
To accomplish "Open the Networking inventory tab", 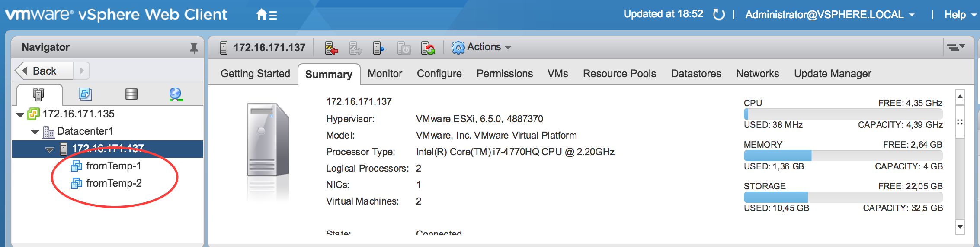I will click(x=176, y=94).
